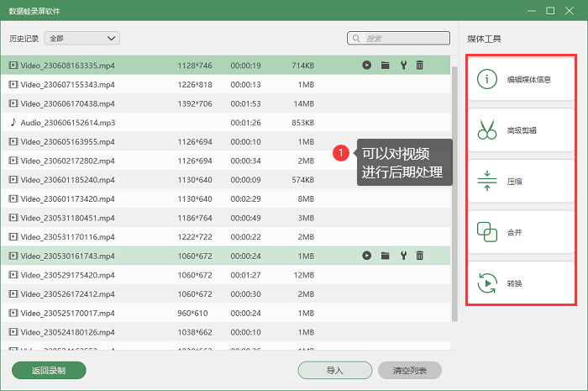Click duration 00:01:27 cell
This screenshot has width=588, height=391.
click(x=245, y=275)
